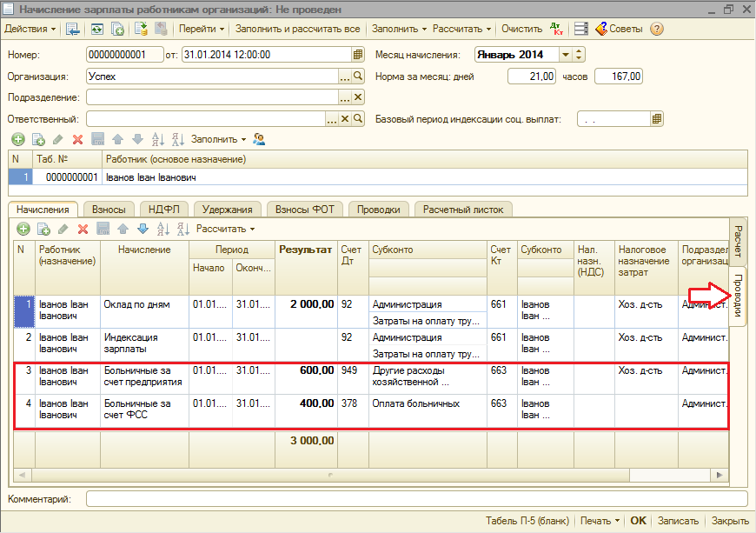756x533 pixels.
Task: Copy accrual row icon in Начисления tab toolbar
Action: [43, 229]
